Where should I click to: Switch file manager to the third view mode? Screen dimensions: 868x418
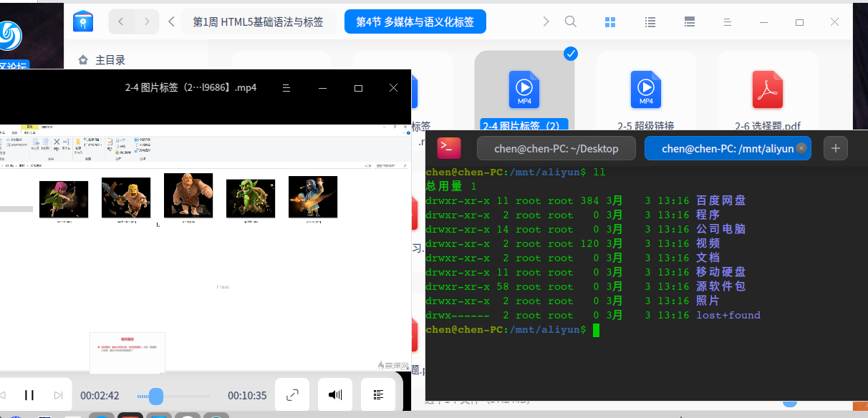point(690,22)
